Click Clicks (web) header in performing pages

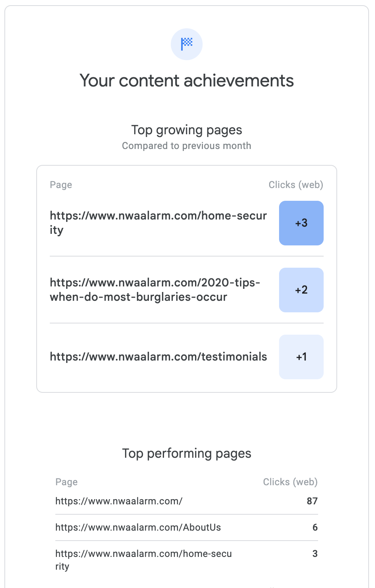click(290, 482)
